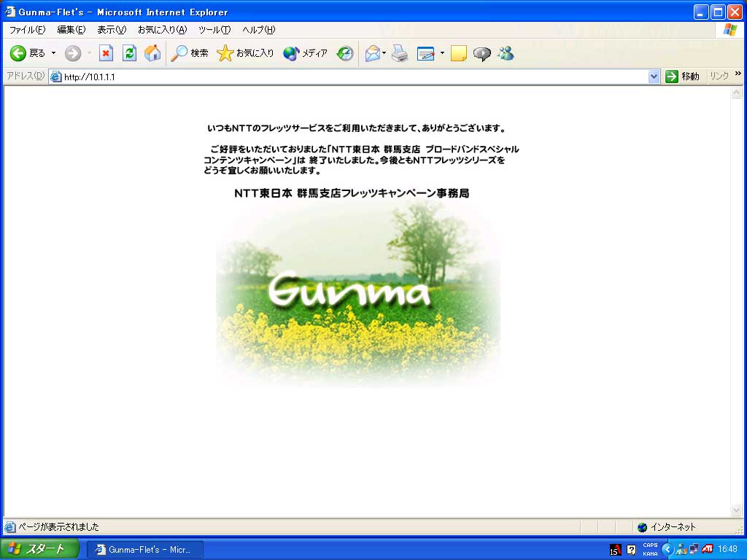Refresh the page with the green arrows icon
747x560 pixels.
[x=129, y=53]
